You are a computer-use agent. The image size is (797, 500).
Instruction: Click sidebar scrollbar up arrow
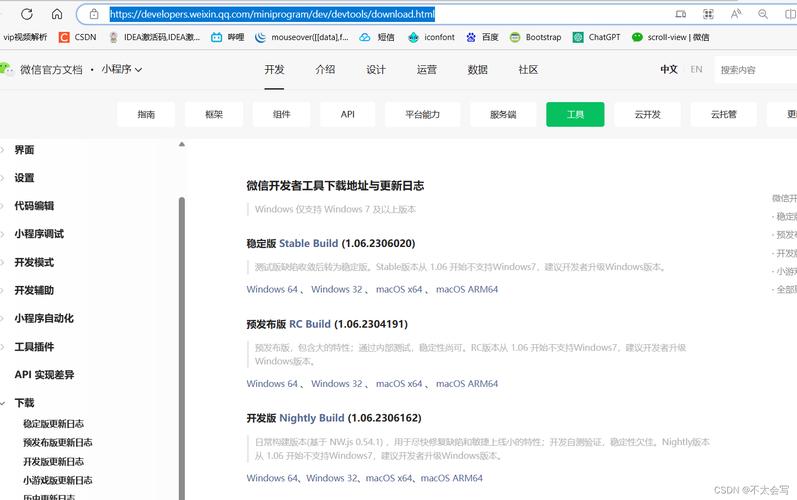tap(181, 145)
